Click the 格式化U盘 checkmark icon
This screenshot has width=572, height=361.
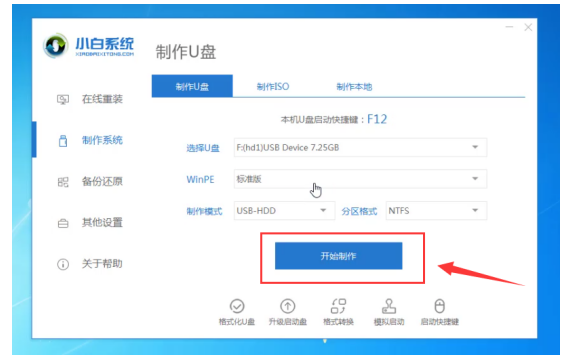237,306
